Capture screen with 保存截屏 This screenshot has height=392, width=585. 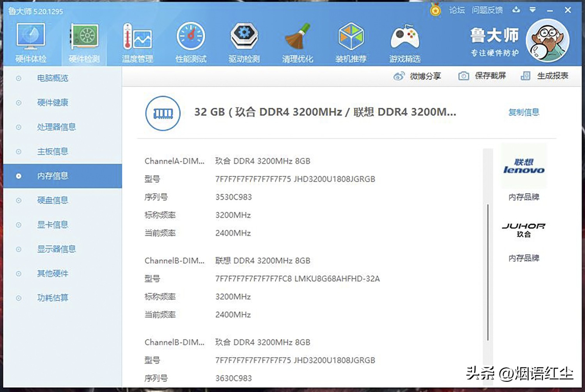(482, 76)
